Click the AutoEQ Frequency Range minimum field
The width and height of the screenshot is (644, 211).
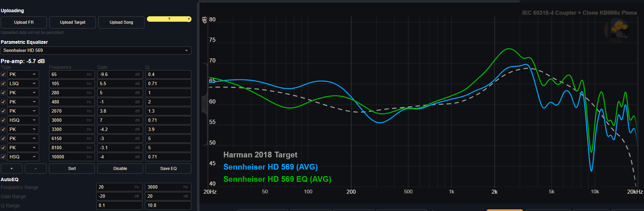pyautogui.click(x=119, y=187)
